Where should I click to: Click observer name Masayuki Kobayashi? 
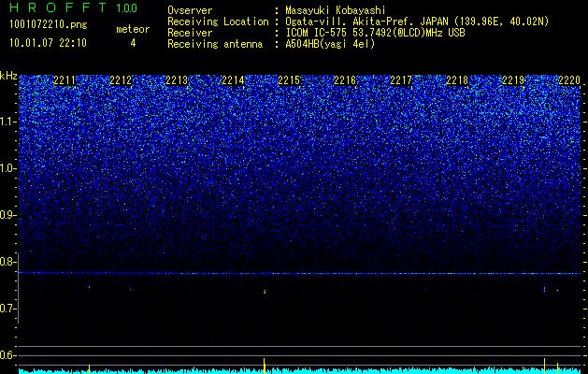(336, 10)
